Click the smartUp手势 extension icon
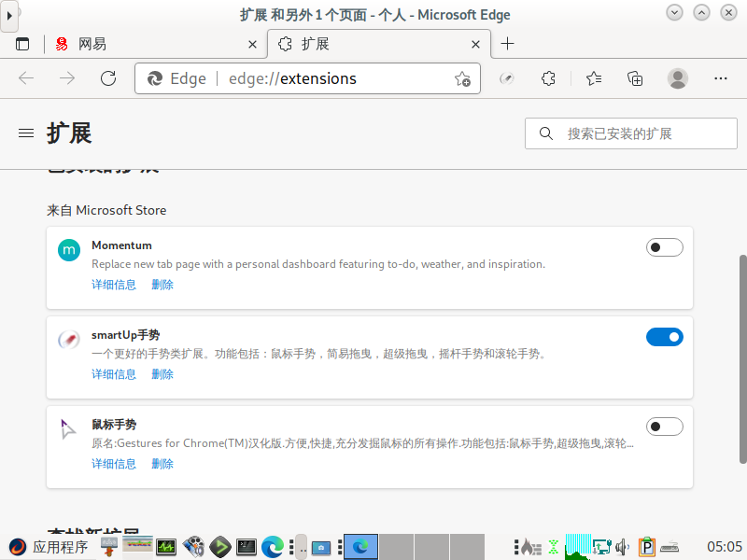Image resolution: width=747 pixels, height=560 pixels. point(69,340)
